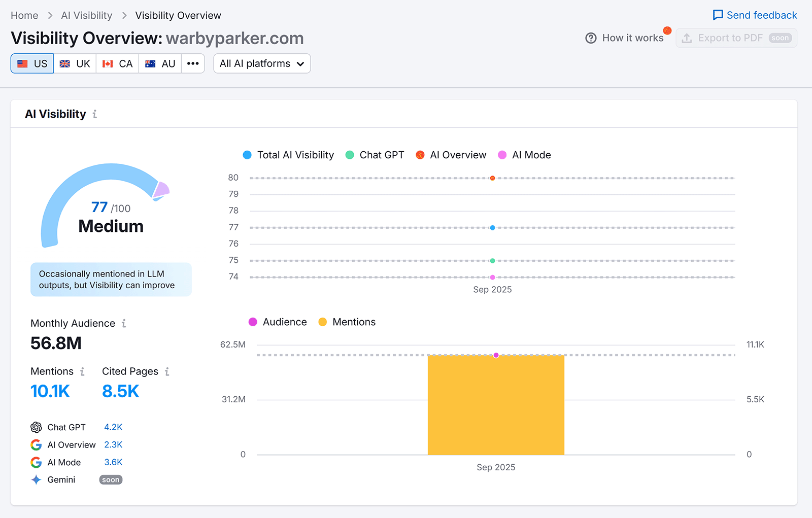
Task: Select the CA region tab
Action: 117,63
